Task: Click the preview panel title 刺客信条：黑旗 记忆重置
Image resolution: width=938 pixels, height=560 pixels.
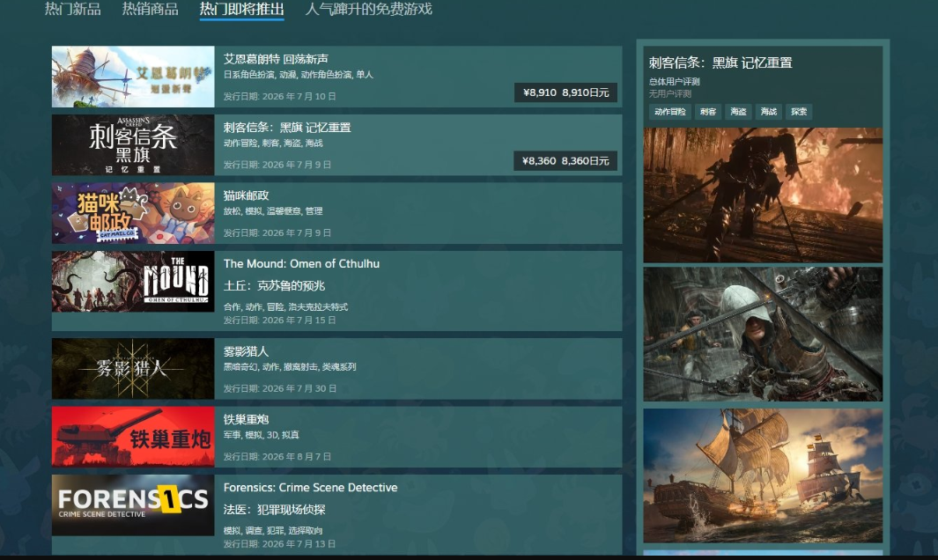Action: click(x=720, y=63)
